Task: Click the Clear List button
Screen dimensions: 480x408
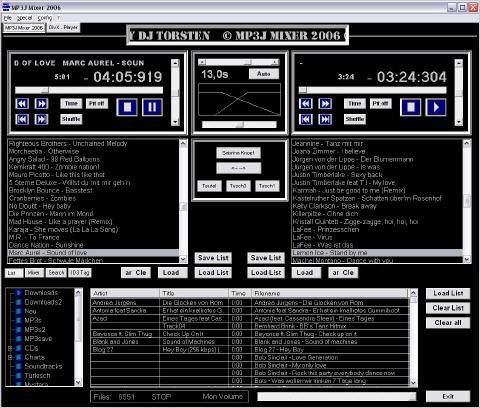Action: coord(448,308)
